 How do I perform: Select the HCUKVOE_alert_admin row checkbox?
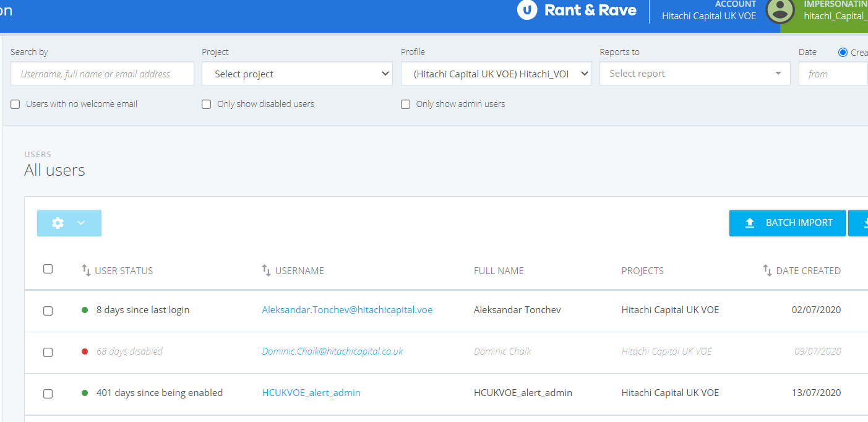coord(48,394)
